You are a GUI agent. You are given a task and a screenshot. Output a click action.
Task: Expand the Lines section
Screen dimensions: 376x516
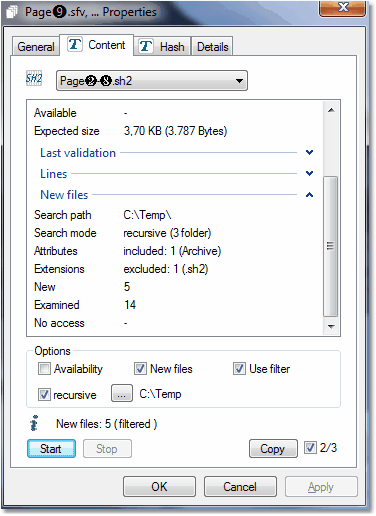(309, 173)
